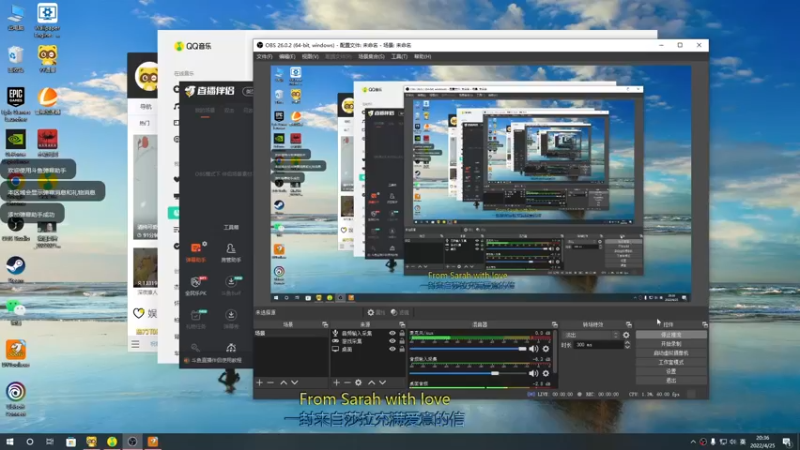Select 场景 row in Scenes list
Image resolution: width=800 pixels, height=450 pixels.
291,333
